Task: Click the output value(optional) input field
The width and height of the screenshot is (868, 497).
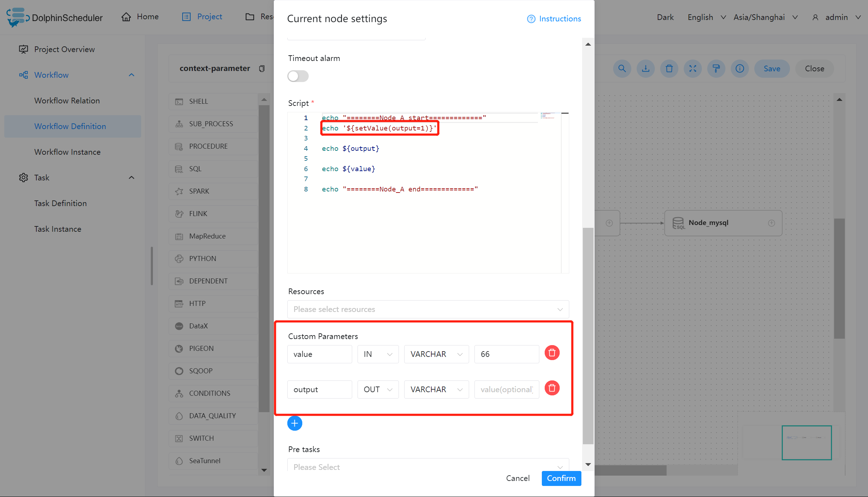Action: pos(506,389)
